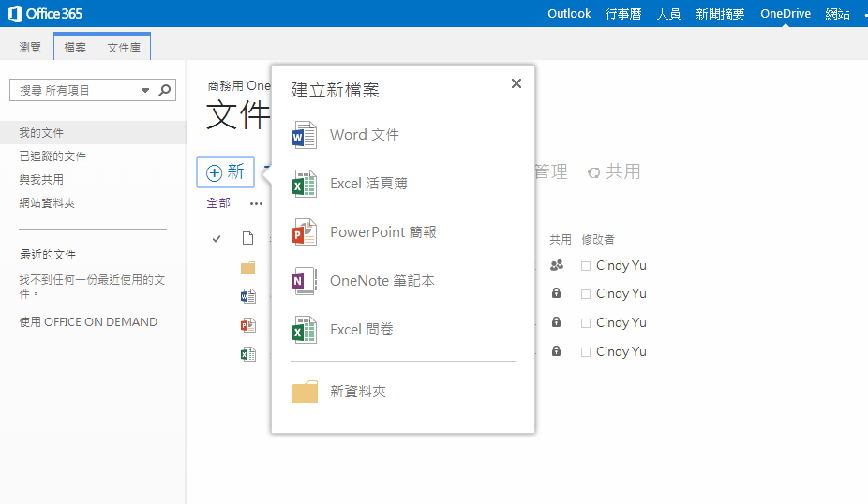Open 與我共用 in the left sidebar

coord(41,179)
